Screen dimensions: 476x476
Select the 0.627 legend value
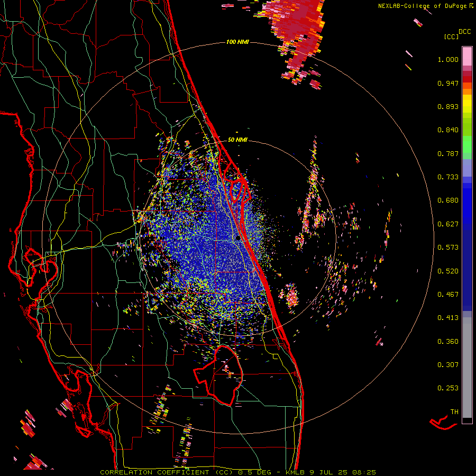[448, 224]
